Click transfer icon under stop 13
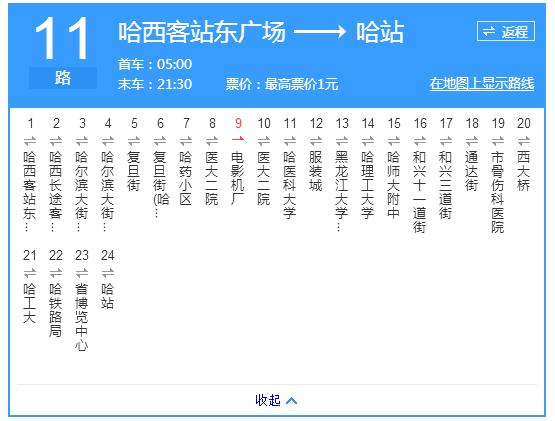Screen dimensions: 555x421 [x=342, y=141]
